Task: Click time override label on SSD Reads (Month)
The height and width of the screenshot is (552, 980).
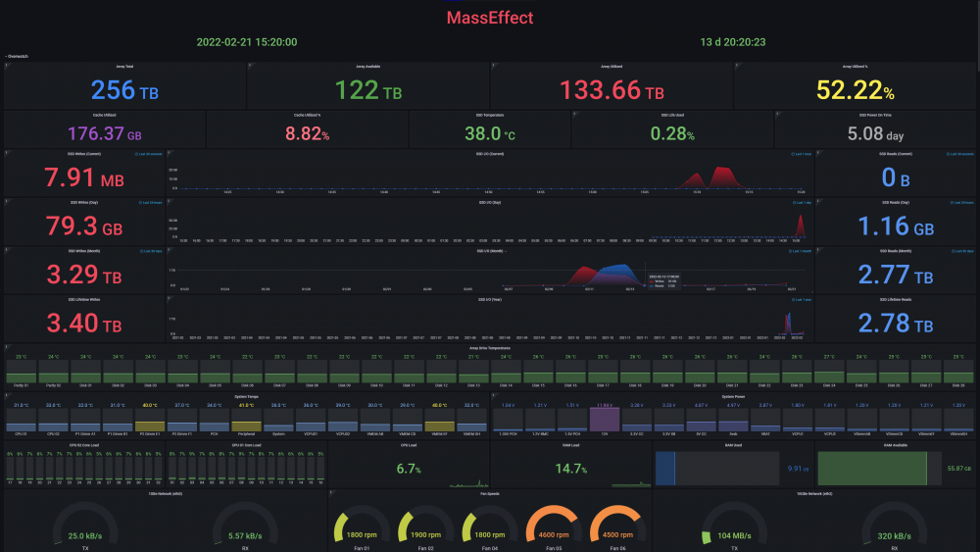Action: (x=962, y=251)
